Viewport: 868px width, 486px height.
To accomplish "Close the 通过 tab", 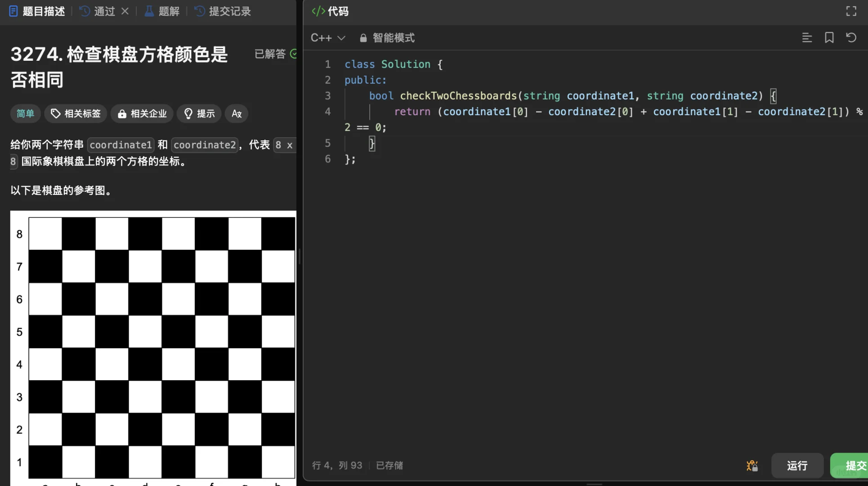I will tap(125, 11).
